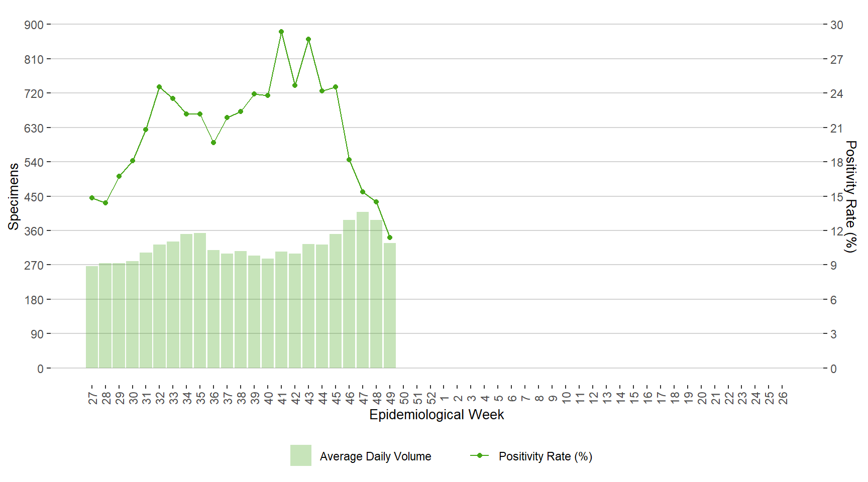Screen dimensions: 868x482
Task: Select the week 27 volume bar
Action: [x=92, y=317]
